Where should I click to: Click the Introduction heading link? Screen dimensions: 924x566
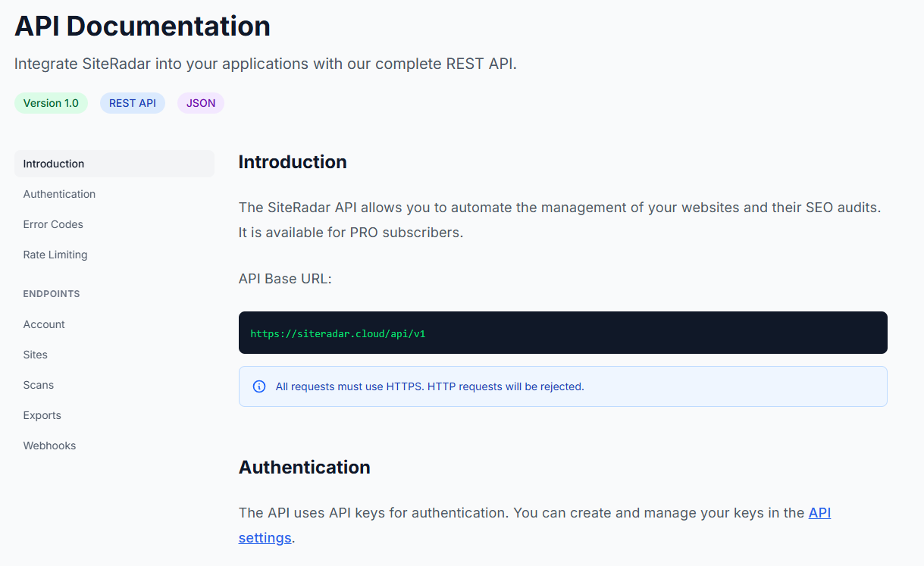(x=293, y=161)
